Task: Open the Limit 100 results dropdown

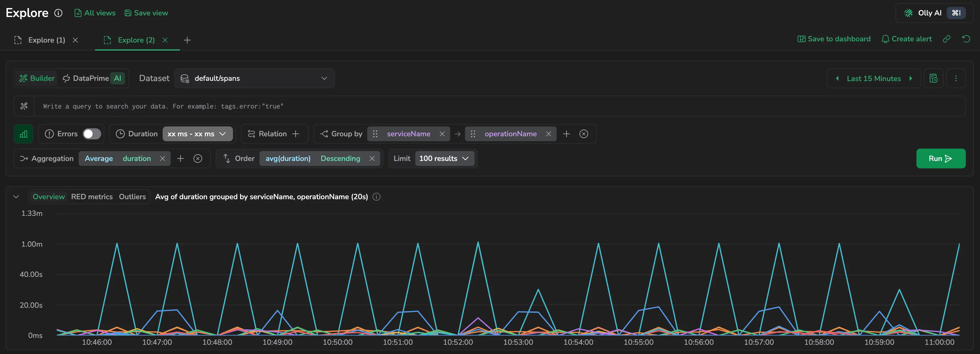Action: (444, 158)
